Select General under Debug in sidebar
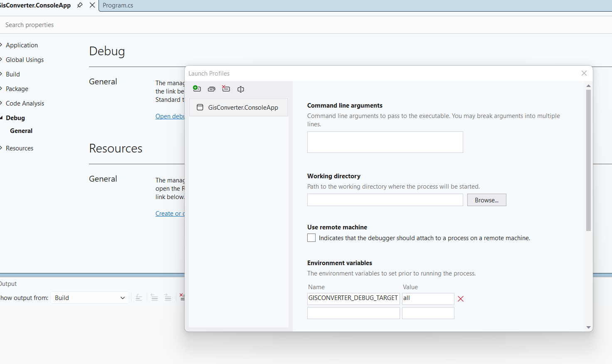Viewport: 612px width, 364px height. [x=21, y=131]
